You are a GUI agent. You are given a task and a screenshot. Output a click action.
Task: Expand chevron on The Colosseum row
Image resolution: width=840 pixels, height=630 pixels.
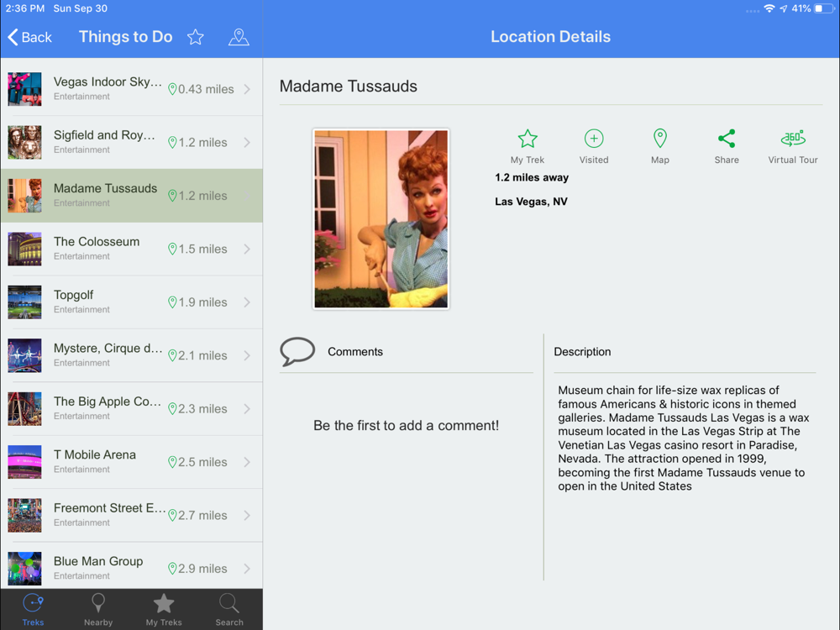(x=247, y=249)
